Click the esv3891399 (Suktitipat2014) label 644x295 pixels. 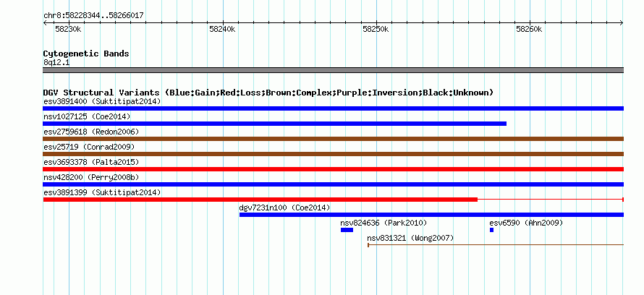click(x=102, y=192)
